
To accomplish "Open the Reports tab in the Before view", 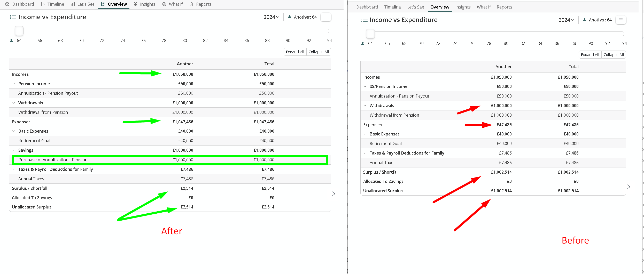I will [504, 7].
